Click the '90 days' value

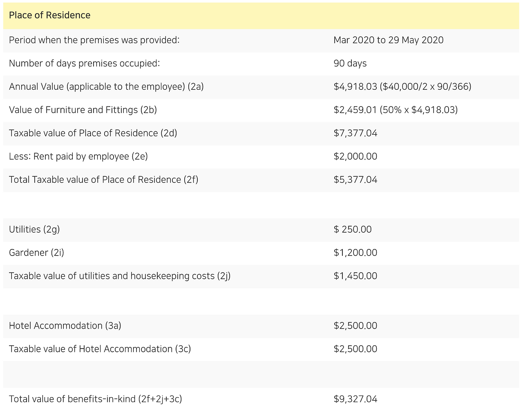[x=350, y=64]
